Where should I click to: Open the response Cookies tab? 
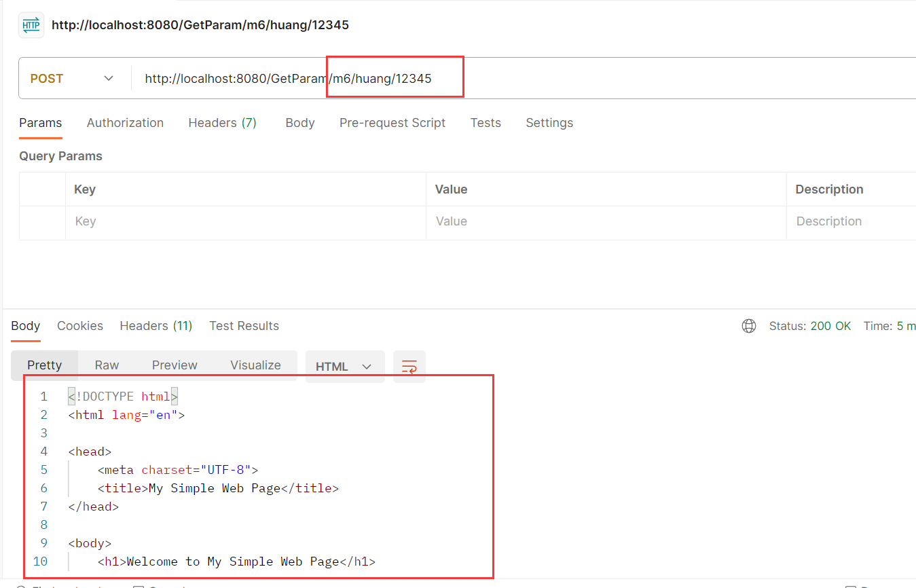coord(80,326)
